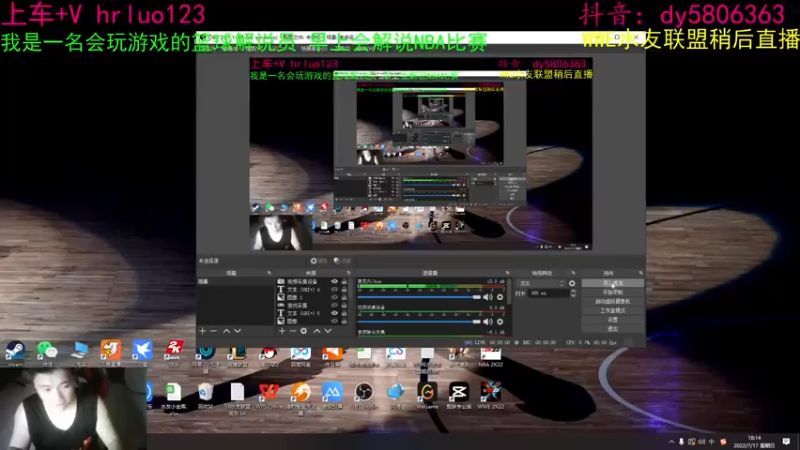Open WPS Office desktop shortcut

268,395
